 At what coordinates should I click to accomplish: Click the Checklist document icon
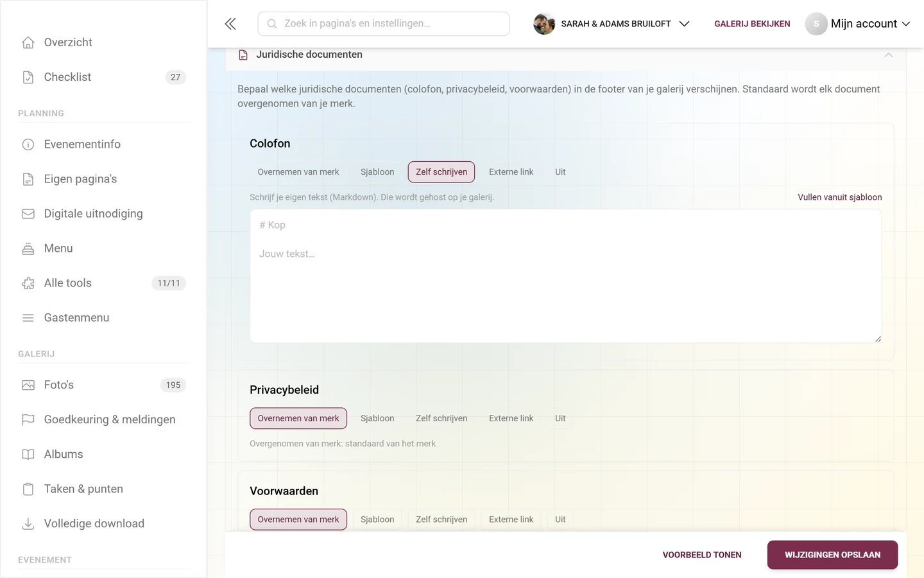[x=28, y=77]
